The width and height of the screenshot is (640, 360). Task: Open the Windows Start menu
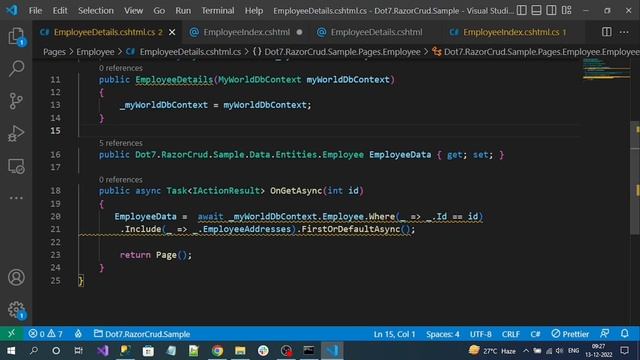tap(11, 351)
